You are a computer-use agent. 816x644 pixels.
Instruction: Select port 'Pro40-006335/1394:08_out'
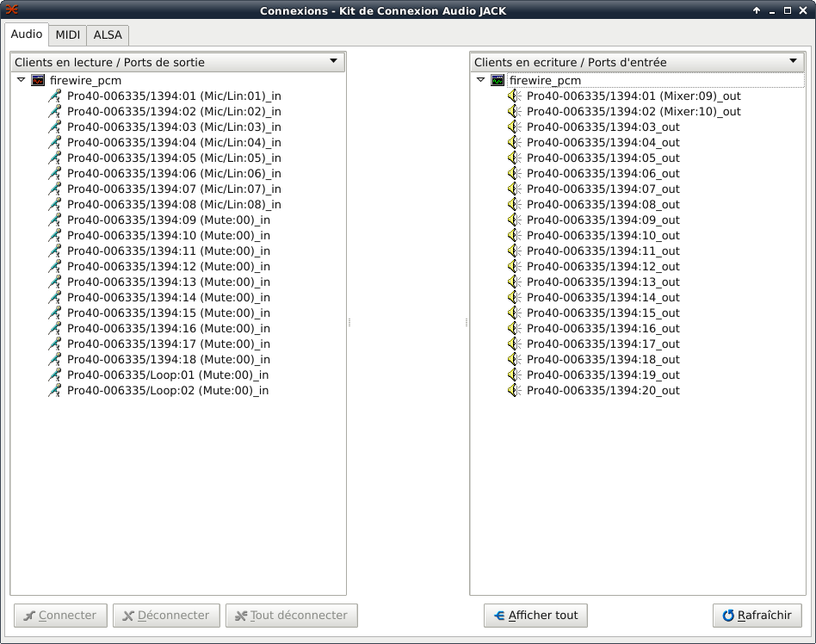pyautogui.click(x=603, y=205)
